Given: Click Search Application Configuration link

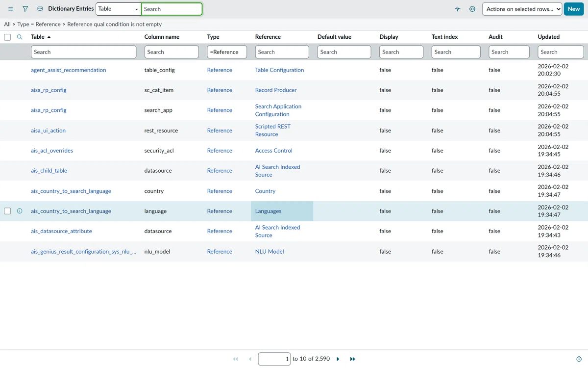Looking at the screenshot, I should [278, 110].
